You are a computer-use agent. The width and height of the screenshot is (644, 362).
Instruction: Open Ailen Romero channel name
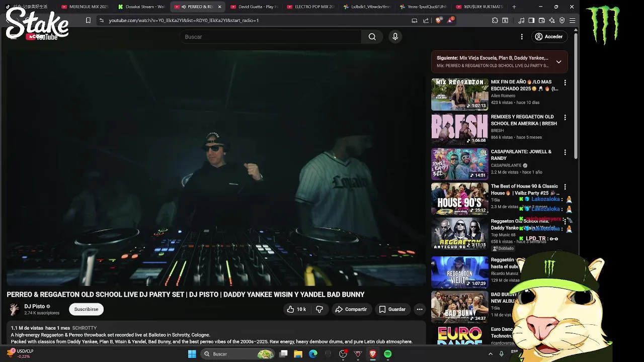coord(503,96)
